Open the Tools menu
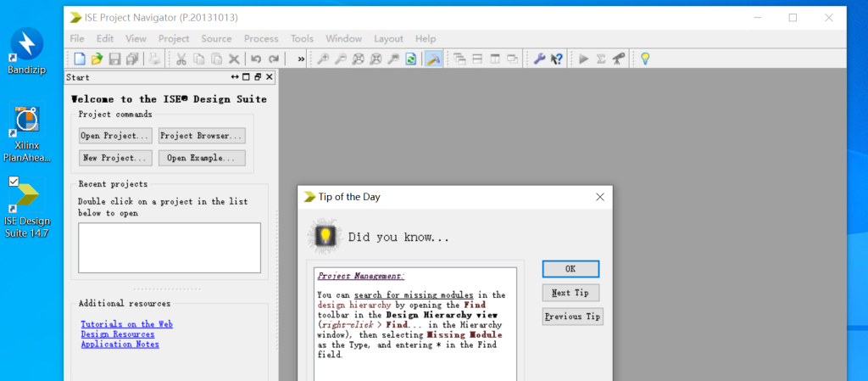Screen dimensions: 868x381 (x=302, y=38)
